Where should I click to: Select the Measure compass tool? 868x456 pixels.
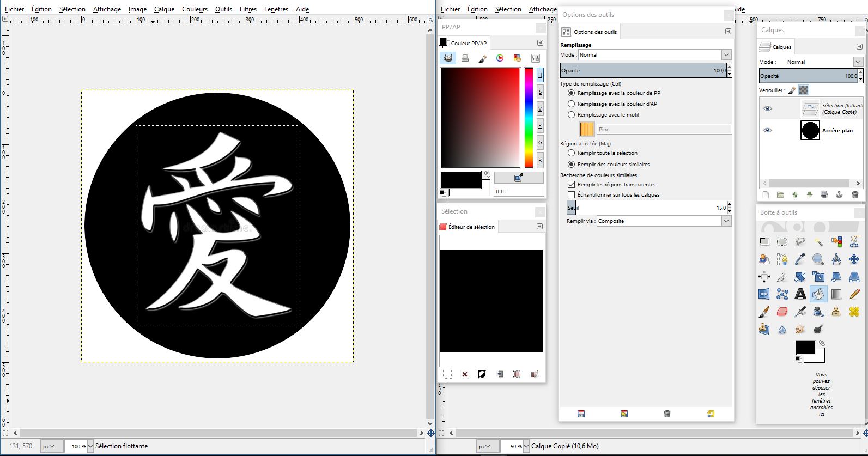point(836,259)
